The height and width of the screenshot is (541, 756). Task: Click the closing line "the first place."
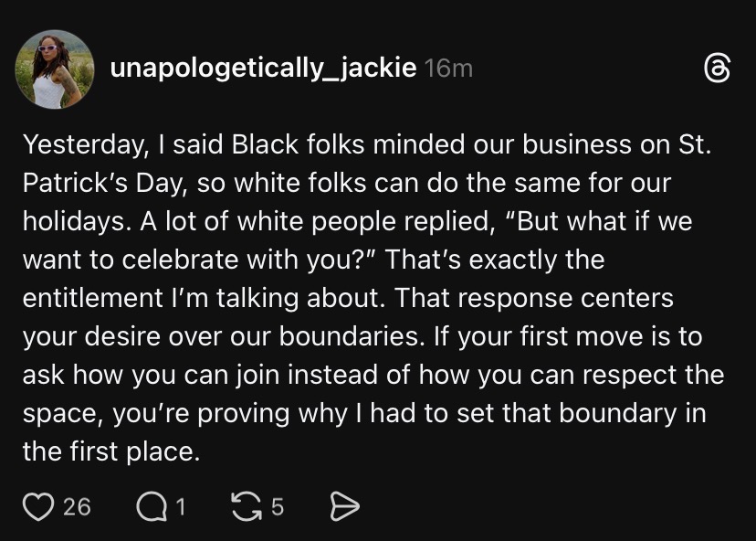click(111, 451)
